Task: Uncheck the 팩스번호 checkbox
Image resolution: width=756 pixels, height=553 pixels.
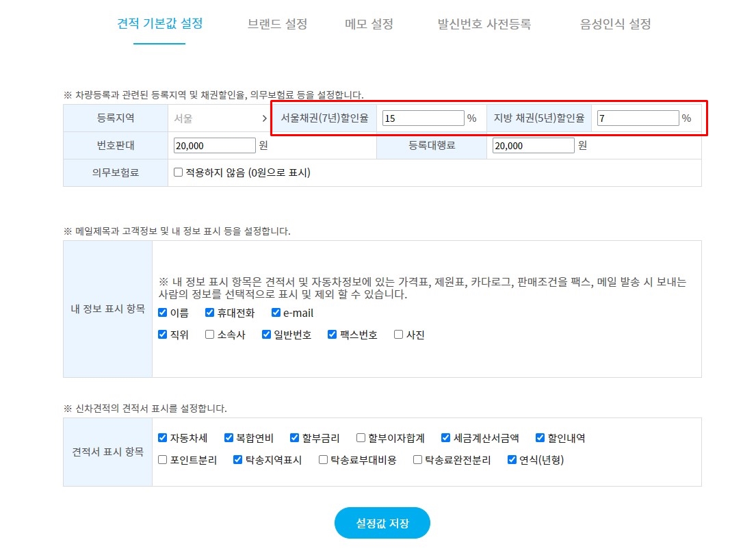Action: tap(332, 334)
